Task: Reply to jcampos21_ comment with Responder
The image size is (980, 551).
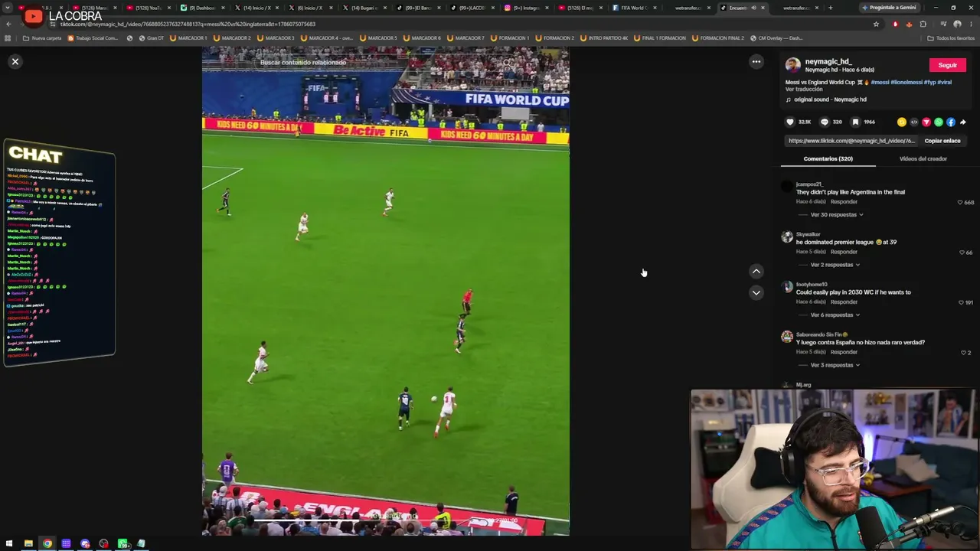Action: click(x=844, y=202)
